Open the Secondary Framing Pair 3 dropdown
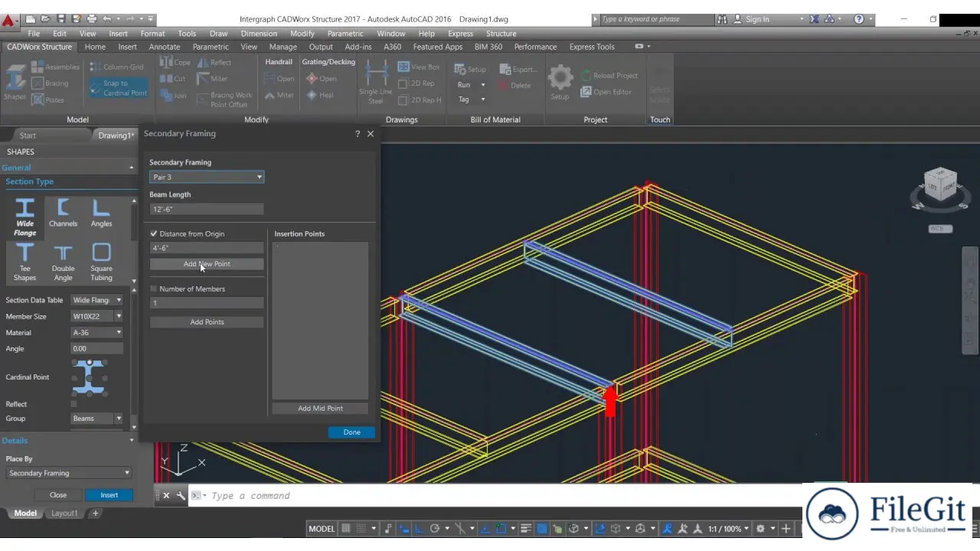Screen dimensions: 980x551 [x=207, y=177]
